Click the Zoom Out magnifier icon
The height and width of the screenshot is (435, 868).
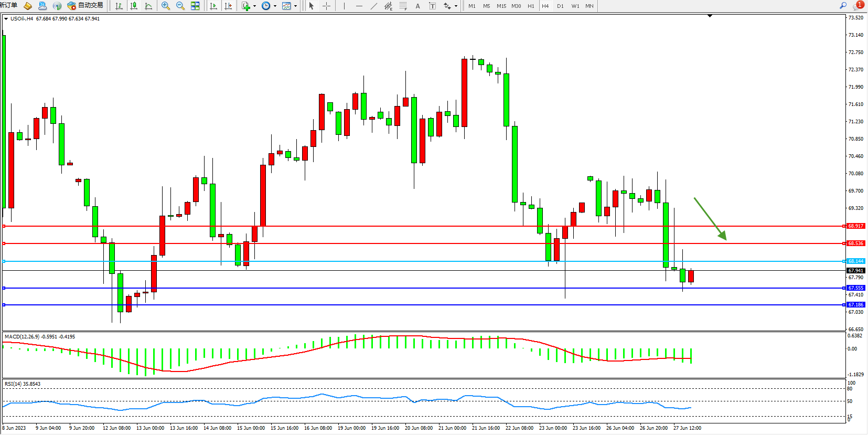point(180,6)
